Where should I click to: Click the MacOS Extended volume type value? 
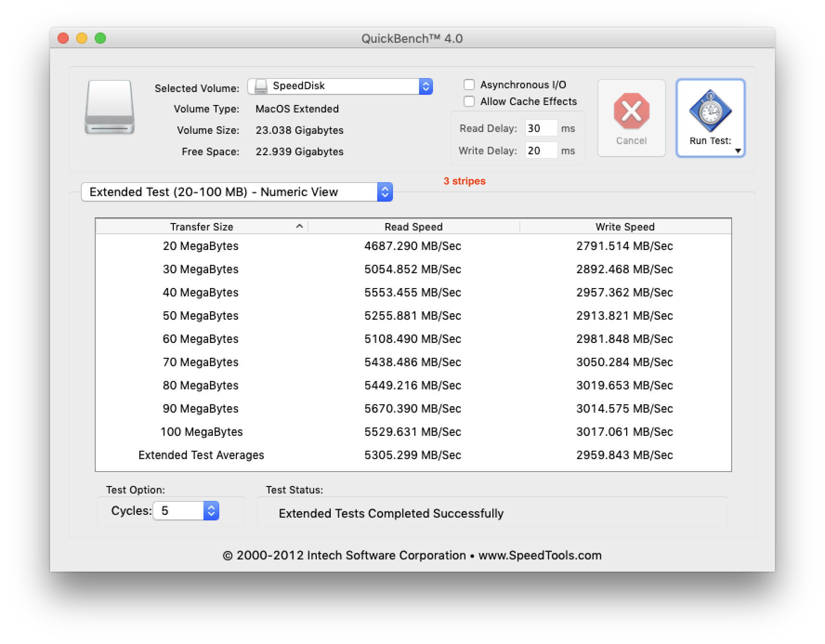[297, 109]
